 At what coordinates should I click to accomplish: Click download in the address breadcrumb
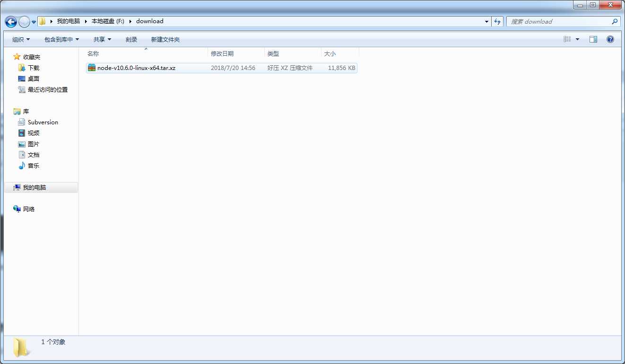tap(150, 21)
